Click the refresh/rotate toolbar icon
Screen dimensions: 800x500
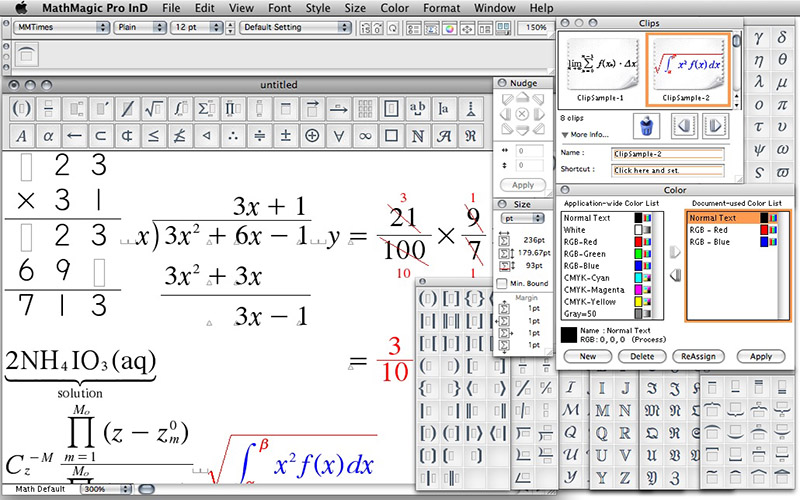coord(392,29)
